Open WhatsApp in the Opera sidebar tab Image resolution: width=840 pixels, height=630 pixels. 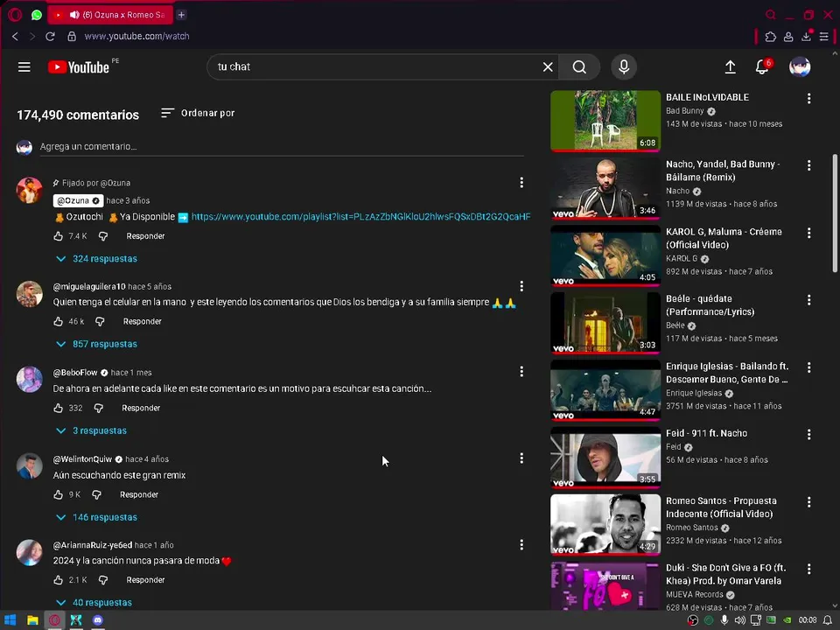coord(37,15)
